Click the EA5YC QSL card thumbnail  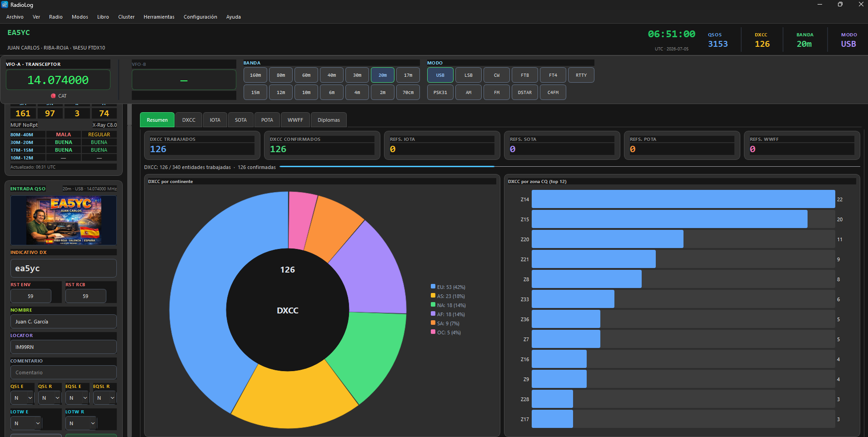(64, 220)
